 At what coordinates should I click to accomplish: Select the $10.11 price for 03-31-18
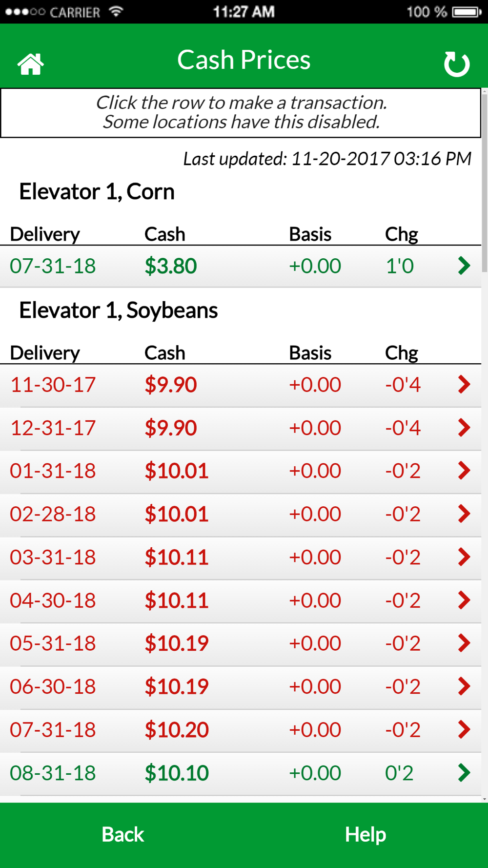pos(177,557)
